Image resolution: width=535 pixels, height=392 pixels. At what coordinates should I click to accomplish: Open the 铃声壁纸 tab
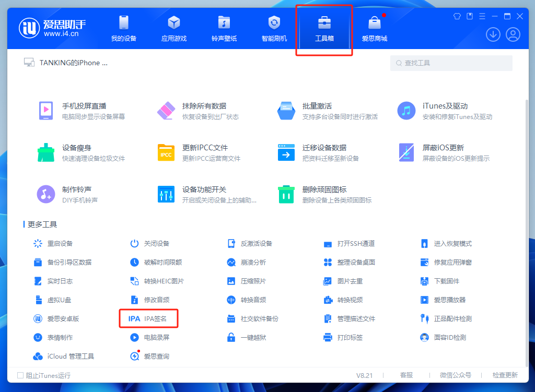pos(224,29)
